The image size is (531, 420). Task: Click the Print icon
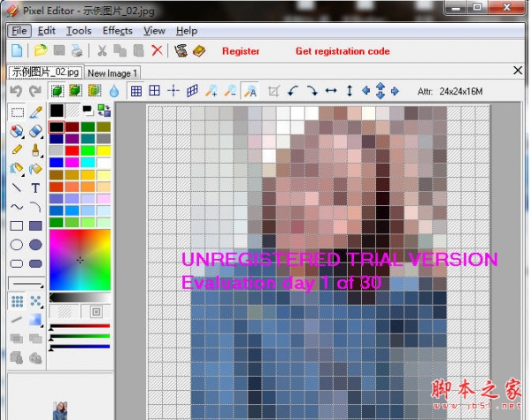coord(77,50)
